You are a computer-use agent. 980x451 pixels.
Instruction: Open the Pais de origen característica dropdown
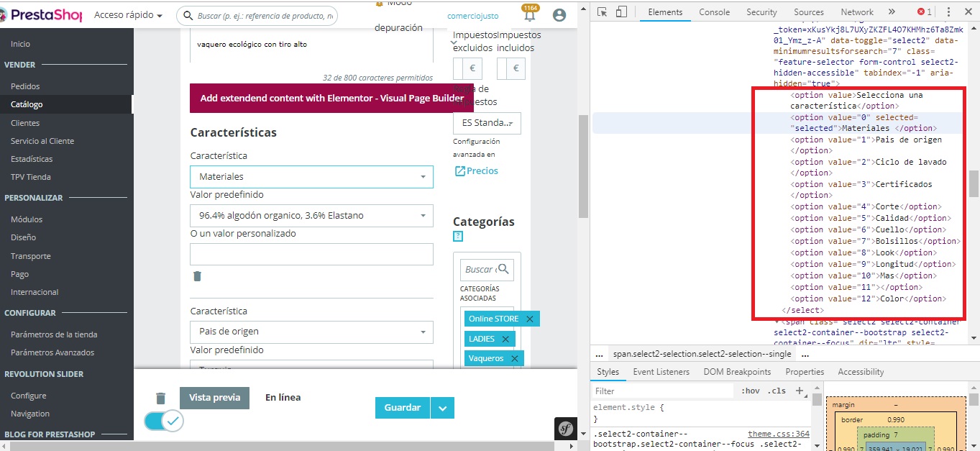point(311,332)
